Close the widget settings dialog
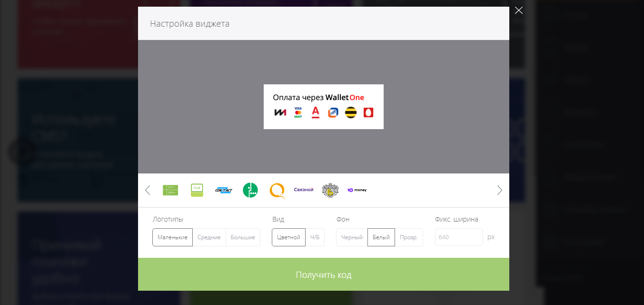The image size is (644, 305). (519, 10)
